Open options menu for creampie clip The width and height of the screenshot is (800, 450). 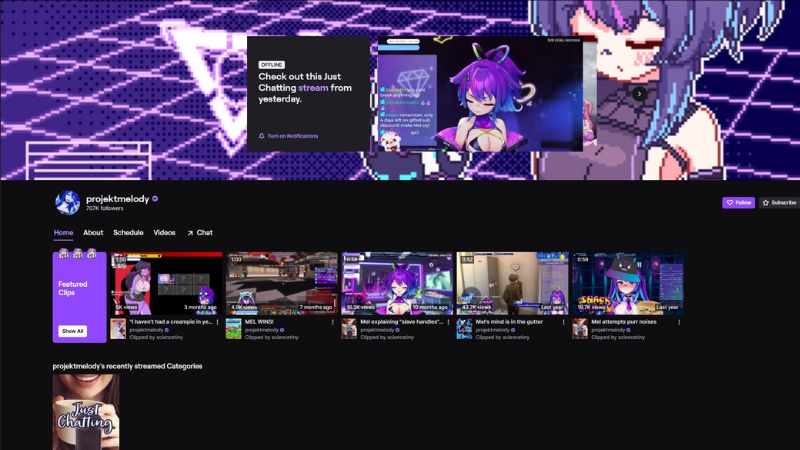(x=218, y=322)
